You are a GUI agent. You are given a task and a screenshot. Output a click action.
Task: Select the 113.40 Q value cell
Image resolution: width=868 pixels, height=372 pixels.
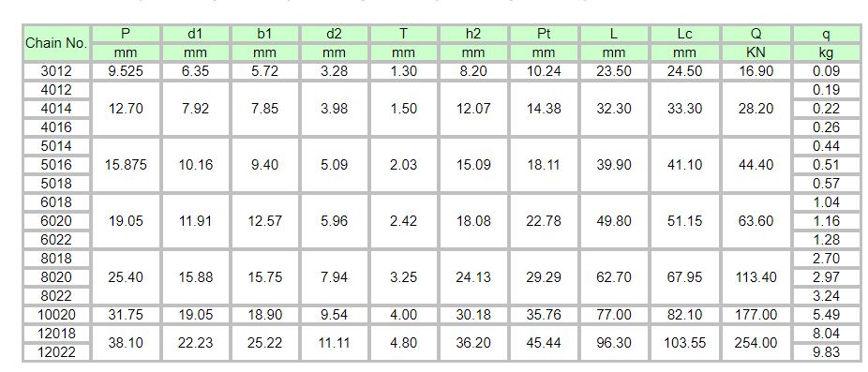756,276
